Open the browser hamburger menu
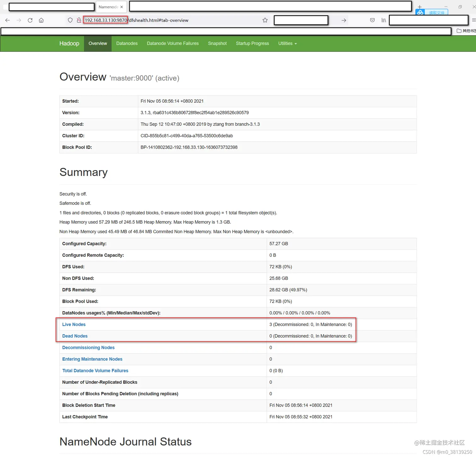This screenshot has height=457, width=476. pos(474,20)
